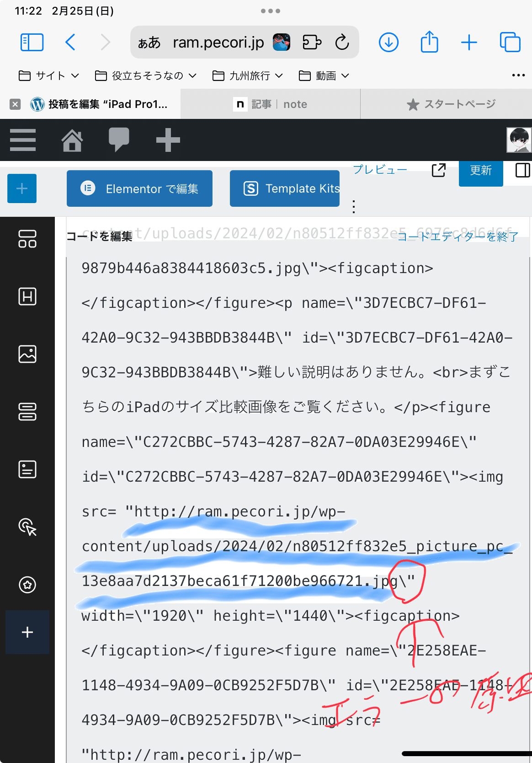Click the プレビュー link
The height and width of the screenshot is (763, 532).
[380, 170]
